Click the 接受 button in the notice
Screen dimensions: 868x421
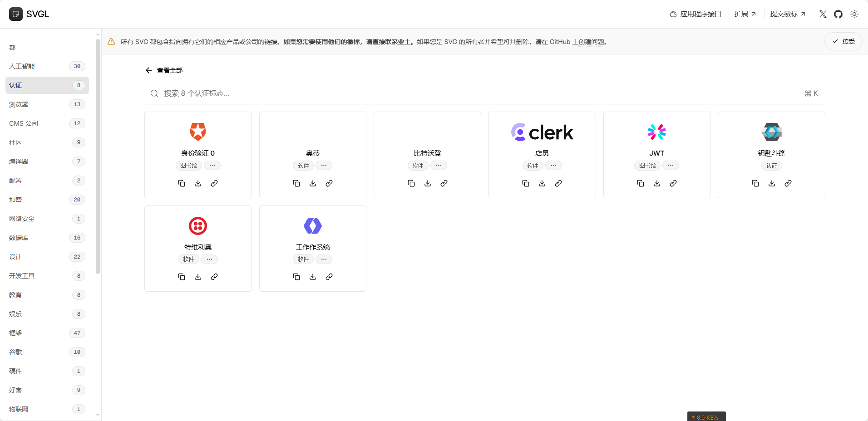(843, 41)
